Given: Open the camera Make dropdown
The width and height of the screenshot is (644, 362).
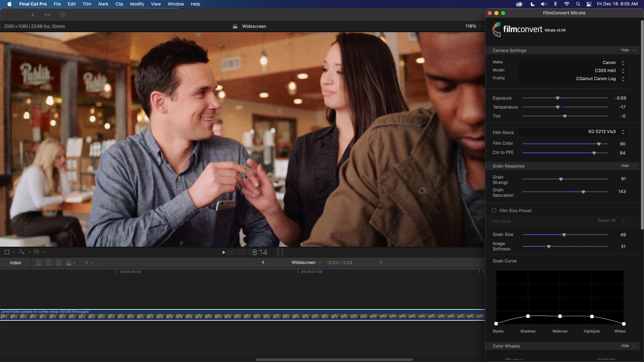Looking at the screenshot, I should [573, 63].
